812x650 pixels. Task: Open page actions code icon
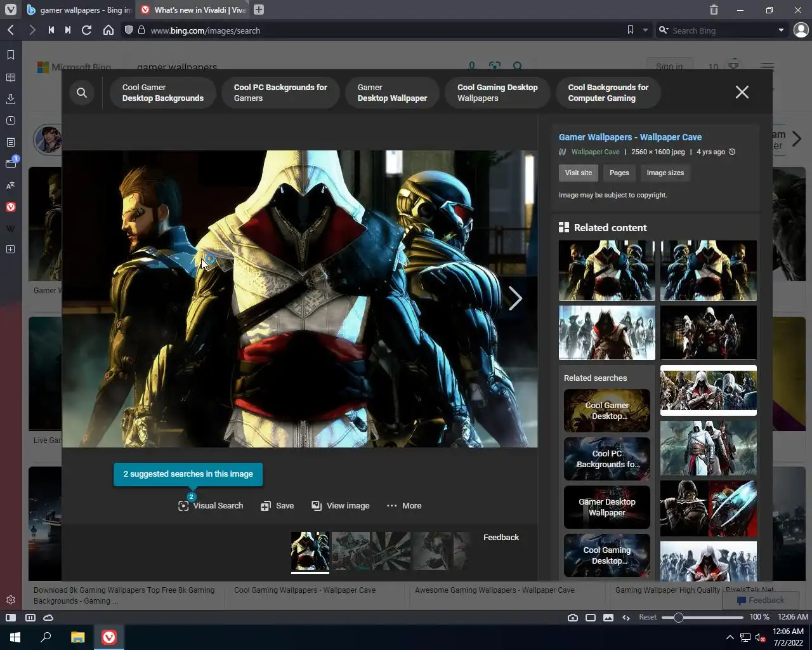(626, 617)
